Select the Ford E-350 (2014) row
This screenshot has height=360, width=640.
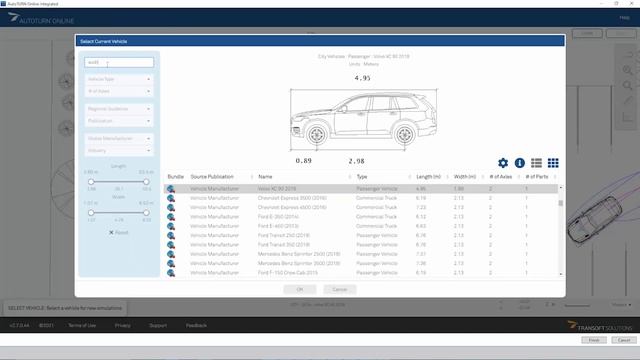(x=361, y=217)
